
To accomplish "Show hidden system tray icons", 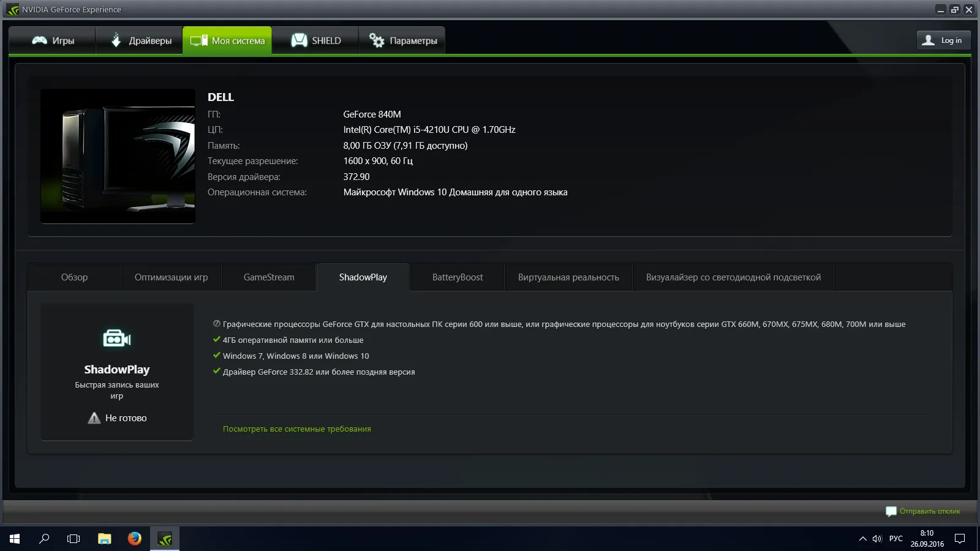I will 862,539.
